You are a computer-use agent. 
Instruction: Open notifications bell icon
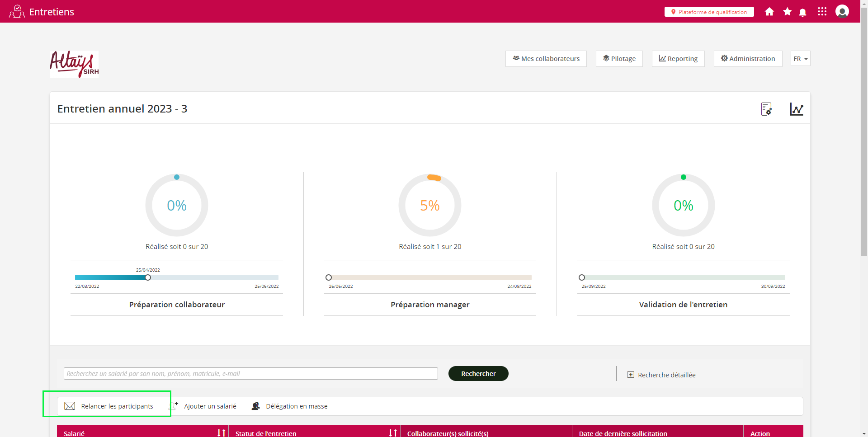point(802,12)
